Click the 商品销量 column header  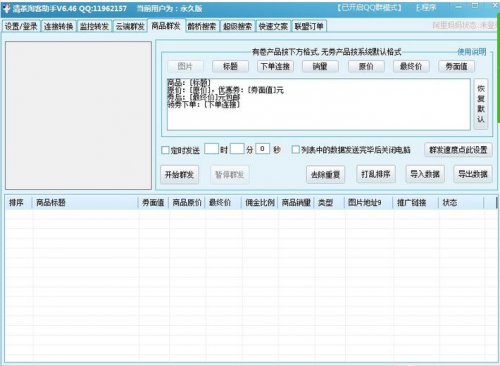[296, 203]
